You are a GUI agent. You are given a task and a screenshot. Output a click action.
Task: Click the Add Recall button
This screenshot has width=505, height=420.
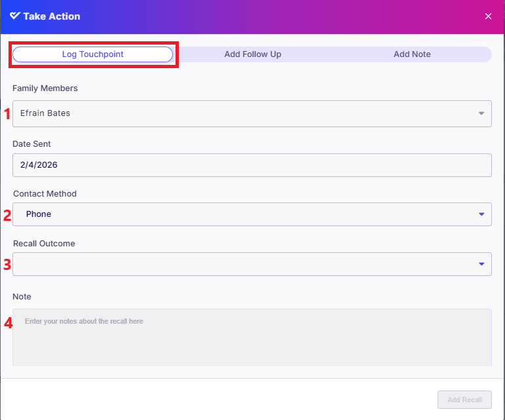[x=464, y=400]
